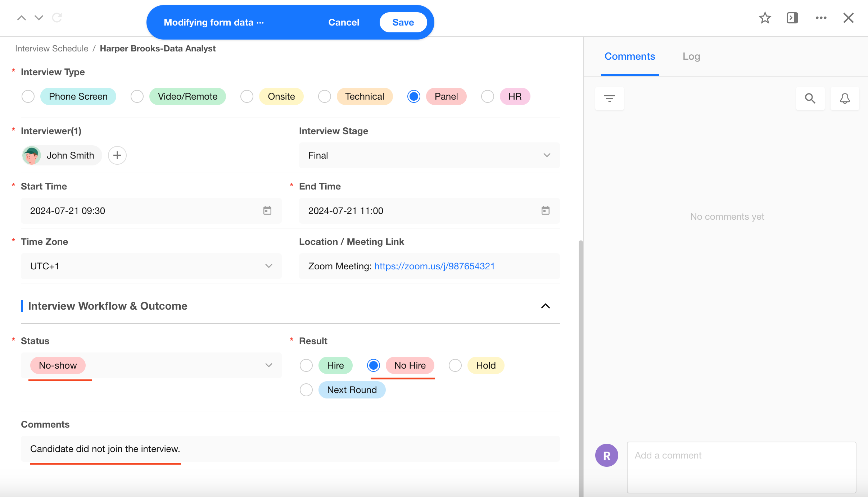Image resolution: width=868 pixels, height=497 pixels.
Task: Click the Technical orange tag label
Action: [365, 96]
